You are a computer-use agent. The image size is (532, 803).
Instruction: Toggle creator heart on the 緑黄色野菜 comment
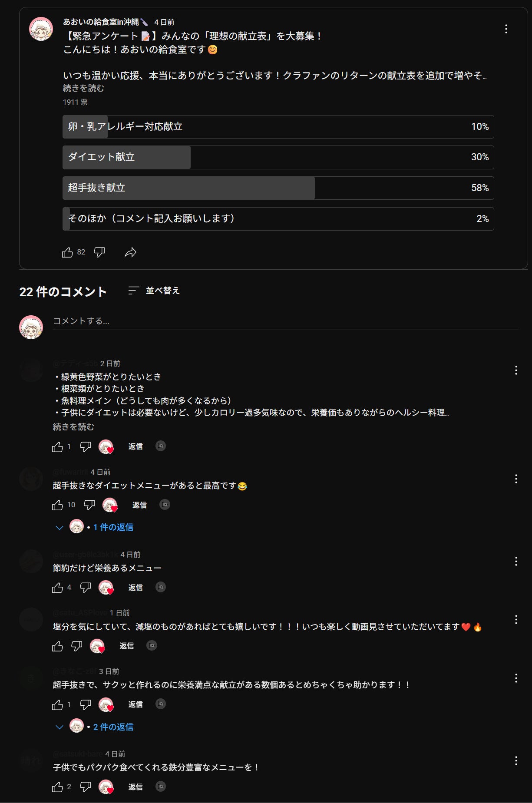click(106, 447)
